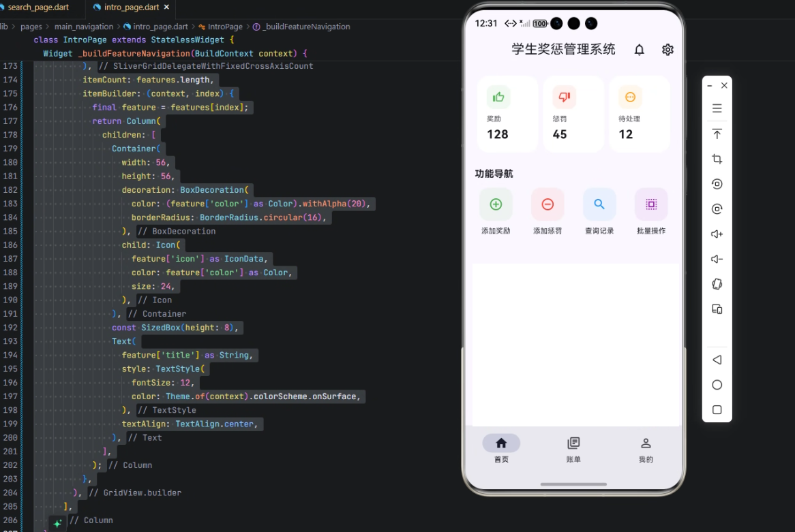Switch to the 账单 bills tab

[573, 449]
